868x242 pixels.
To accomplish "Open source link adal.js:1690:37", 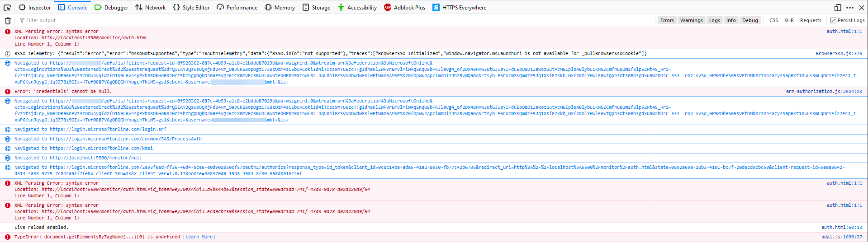I will 842,237.
